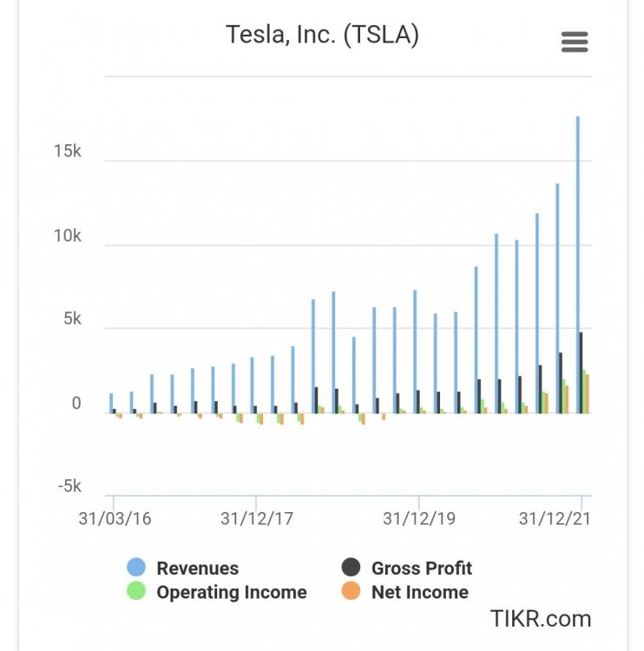Toggle the Revenues legend series
Image resolution: width=644 pixels, height=651 pixels.
tap(197, 569)
